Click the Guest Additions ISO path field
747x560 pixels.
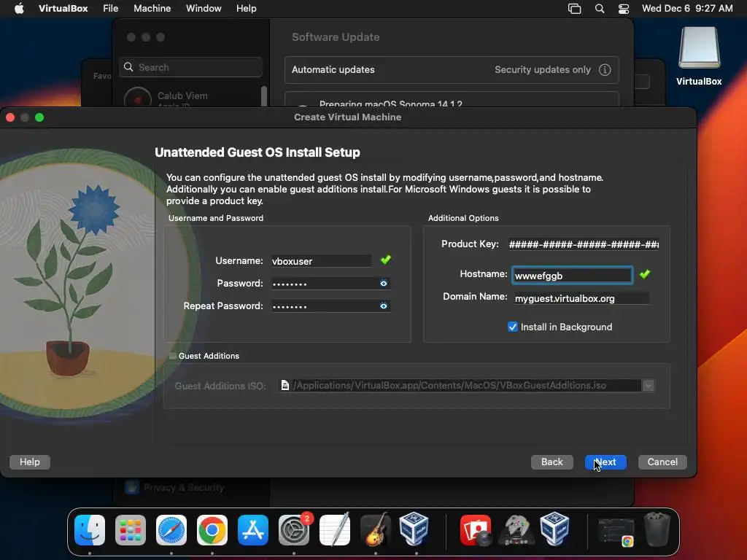[460, 386]
